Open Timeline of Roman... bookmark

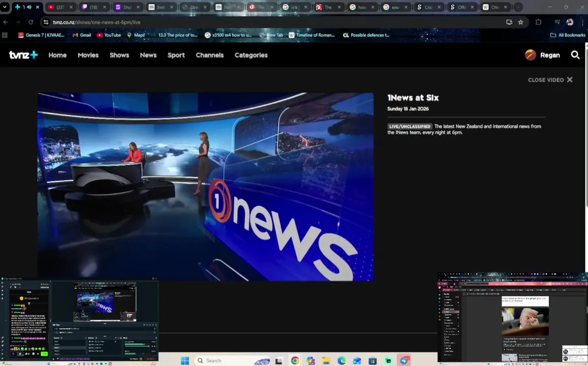(312, 35)
